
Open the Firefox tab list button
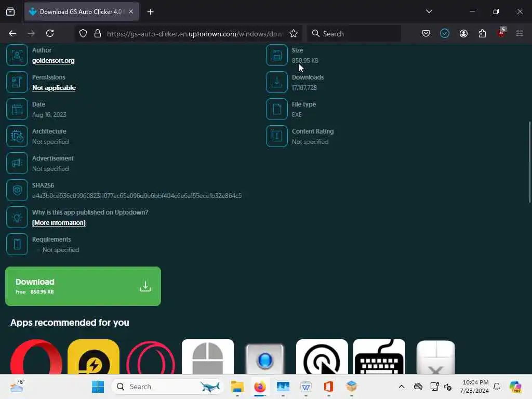click(10, 11)
